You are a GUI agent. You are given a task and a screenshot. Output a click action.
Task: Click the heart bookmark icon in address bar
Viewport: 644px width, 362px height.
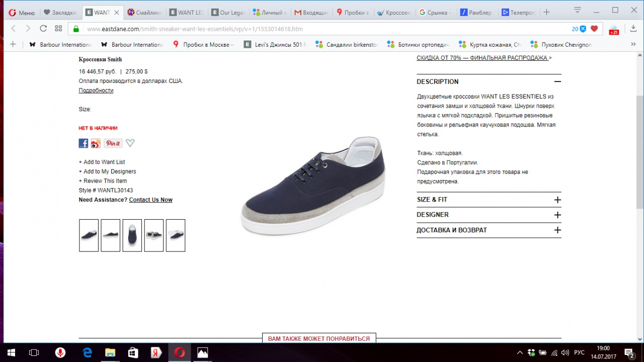594,29
